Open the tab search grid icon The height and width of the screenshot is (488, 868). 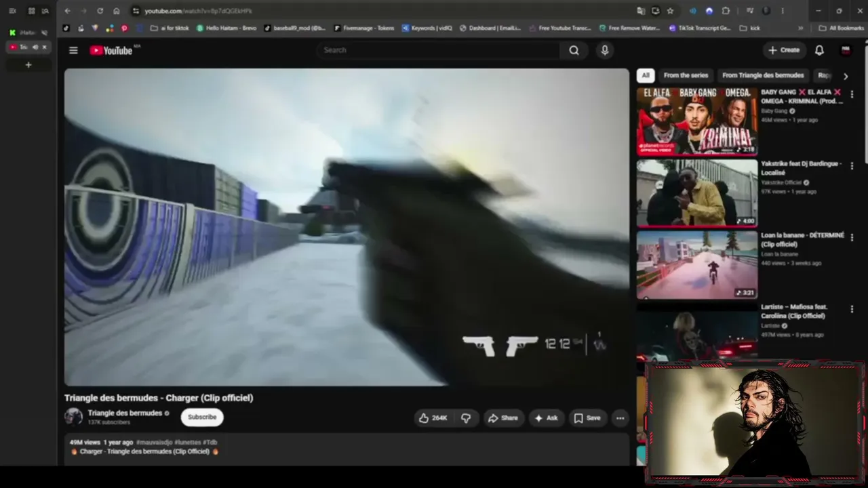pyautogui.click(x=31, y=11)
